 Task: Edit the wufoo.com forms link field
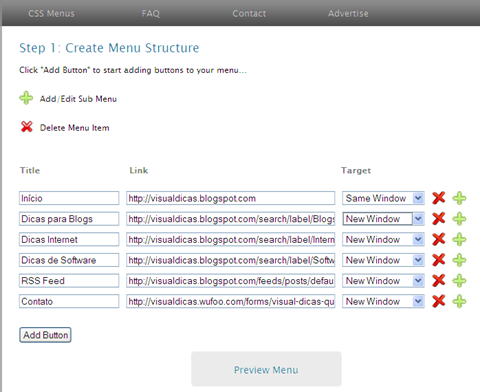[231, 301]
